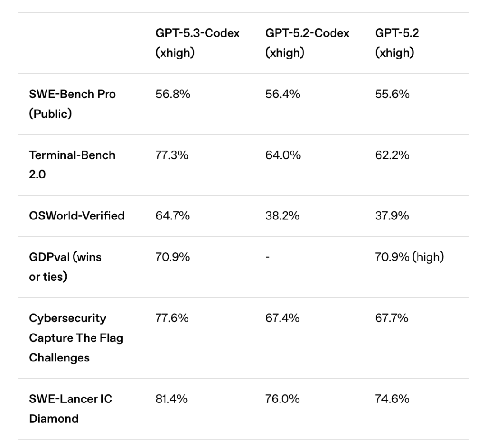This screenshot has height=448, width=487.
Task: Select the 38.2% OSWorld-Verified score
Action: (282, 215)
